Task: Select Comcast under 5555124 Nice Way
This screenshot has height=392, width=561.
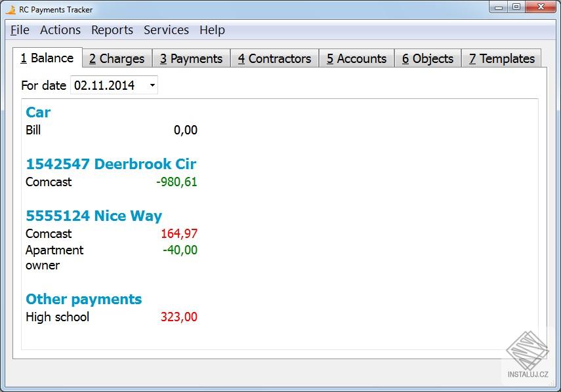Action: click(49, 234)
